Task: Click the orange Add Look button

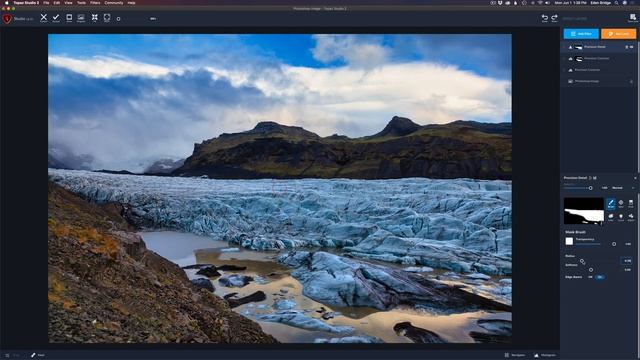Action: (618, 33)
